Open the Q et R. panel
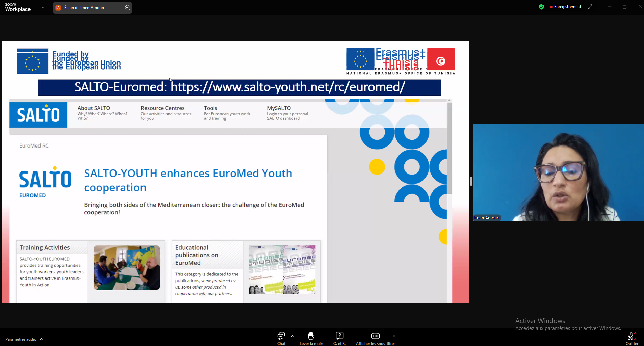The height and width of the screenshot is (346, 644). (x=339, y=336)
